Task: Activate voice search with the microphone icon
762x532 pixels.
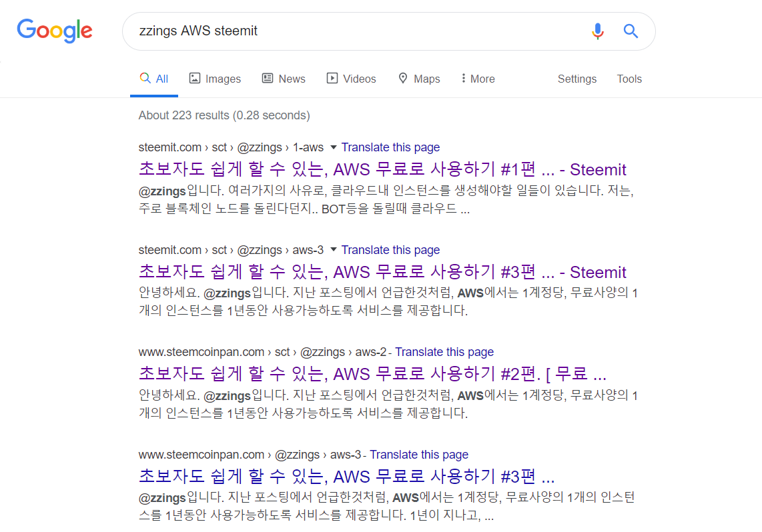Action: tap(598, 31)
